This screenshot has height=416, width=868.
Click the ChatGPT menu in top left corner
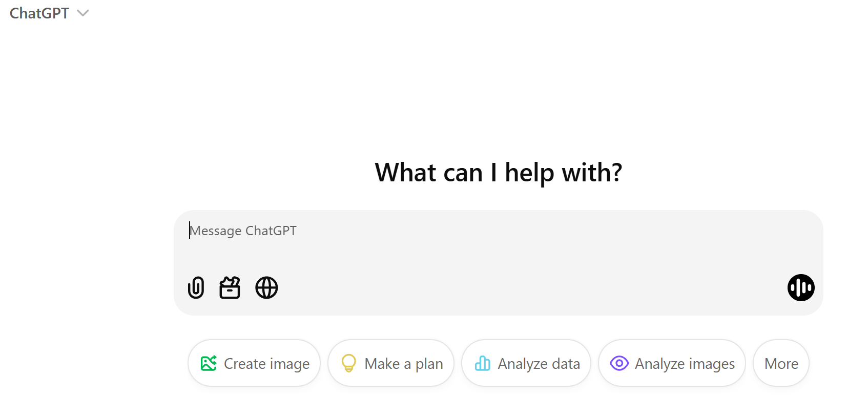[39, 13]
